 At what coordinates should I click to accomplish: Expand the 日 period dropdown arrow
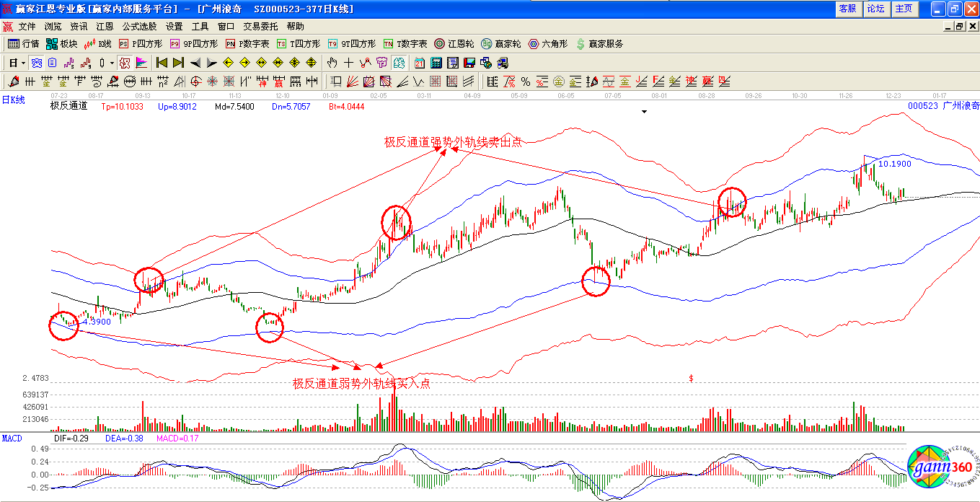23,63
